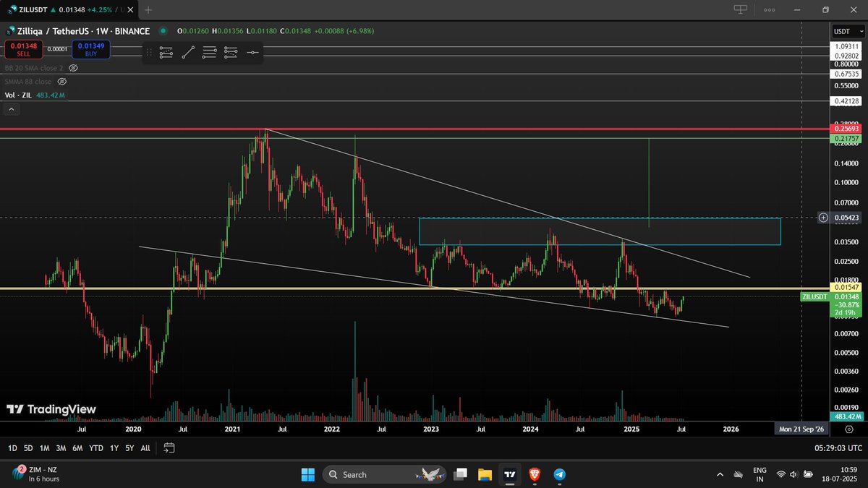Set range to 5D

(x=27, y=448)
